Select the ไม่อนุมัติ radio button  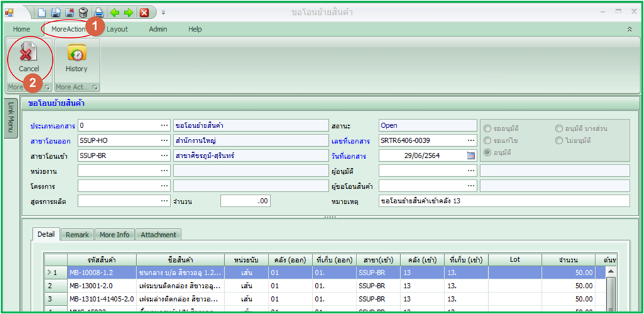[559, 140]
